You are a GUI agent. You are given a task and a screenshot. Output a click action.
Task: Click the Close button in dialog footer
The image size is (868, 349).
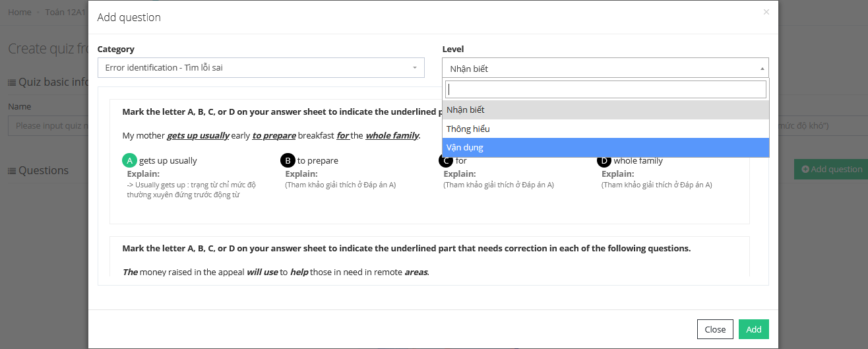click(x=715, y=329)
